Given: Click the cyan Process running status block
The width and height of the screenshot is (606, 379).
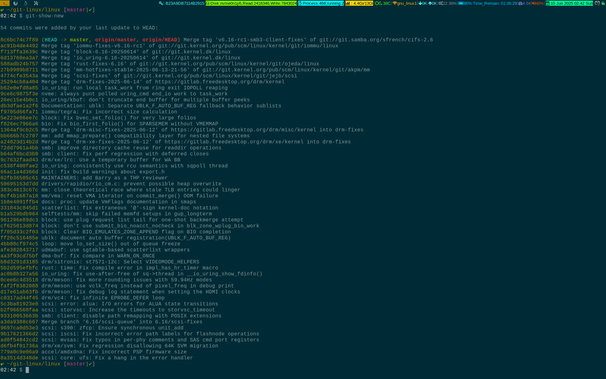Looking at the screenshot, I should click(321, 3).
